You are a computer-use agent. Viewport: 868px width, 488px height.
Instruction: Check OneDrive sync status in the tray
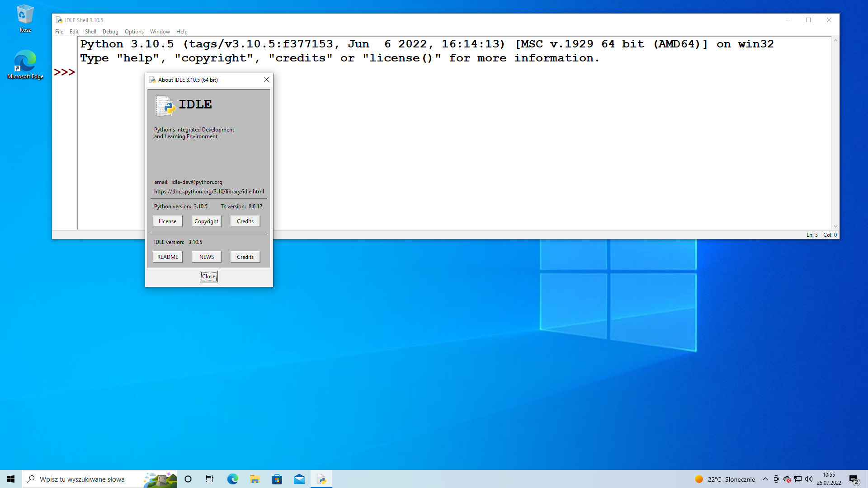click(x=788, y=479)
